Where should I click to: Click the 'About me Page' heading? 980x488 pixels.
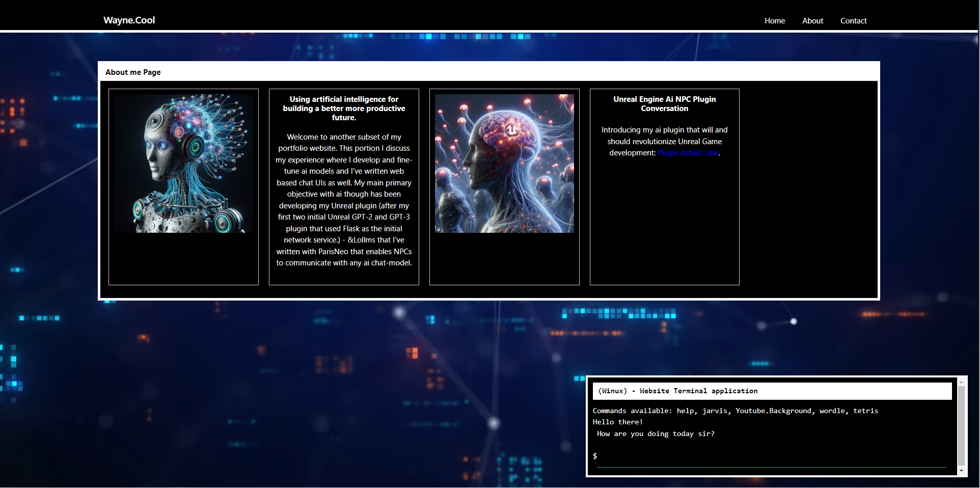[x=133, y=72]
